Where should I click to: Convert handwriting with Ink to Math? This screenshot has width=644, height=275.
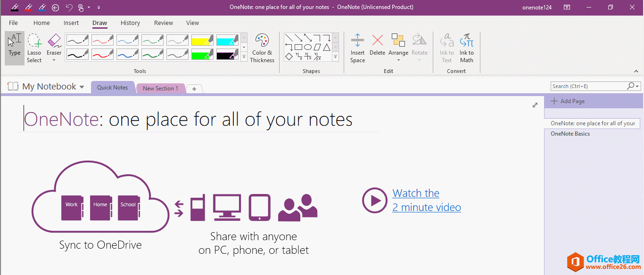[x=466, y=47]
